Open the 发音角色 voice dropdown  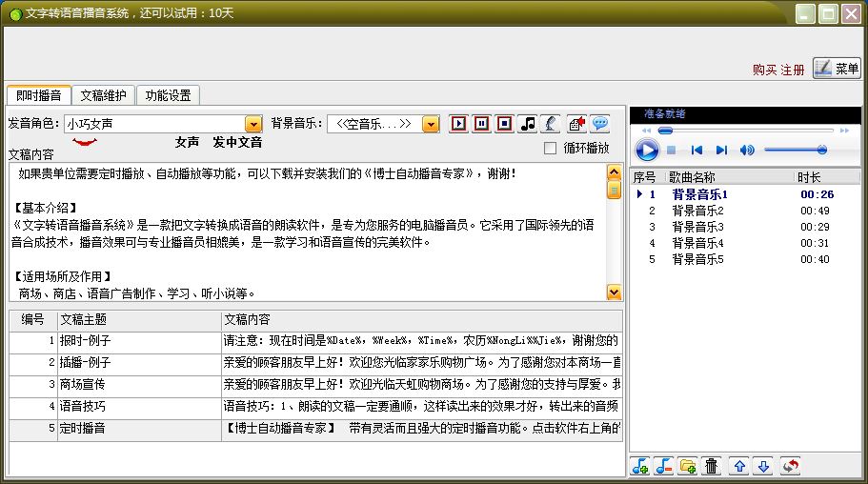(x=253, y=124)
